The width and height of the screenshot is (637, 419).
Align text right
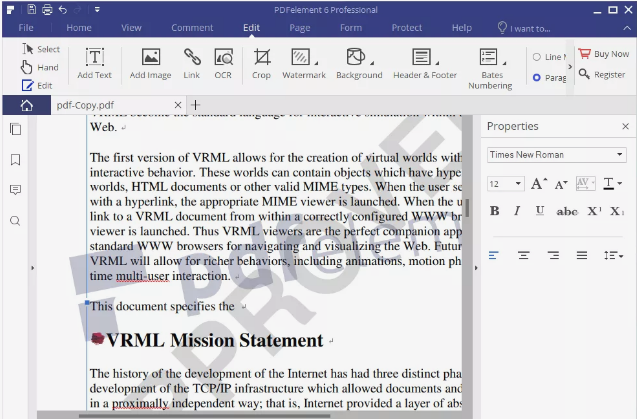[x=553, y=255]
